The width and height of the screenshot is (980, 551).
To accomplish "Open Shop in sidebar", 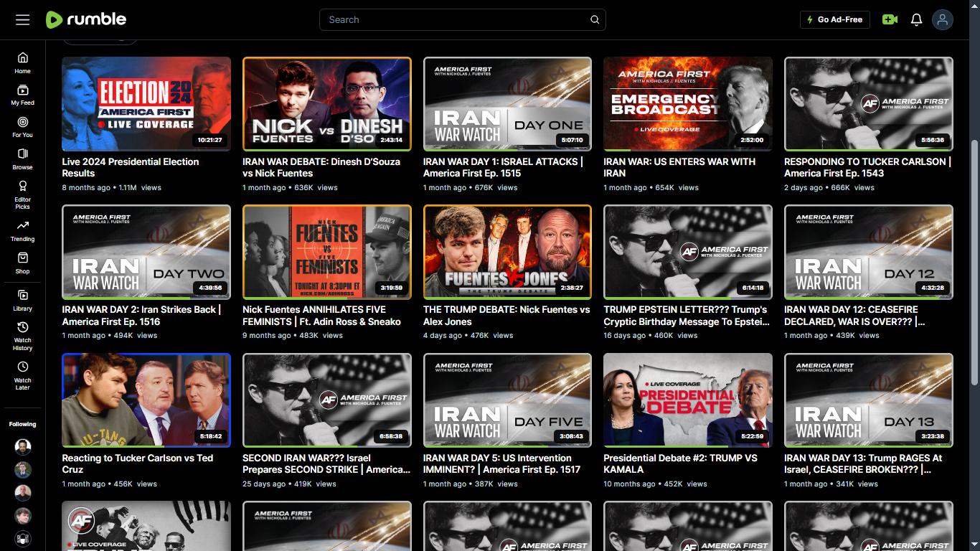I will [22, 263].
